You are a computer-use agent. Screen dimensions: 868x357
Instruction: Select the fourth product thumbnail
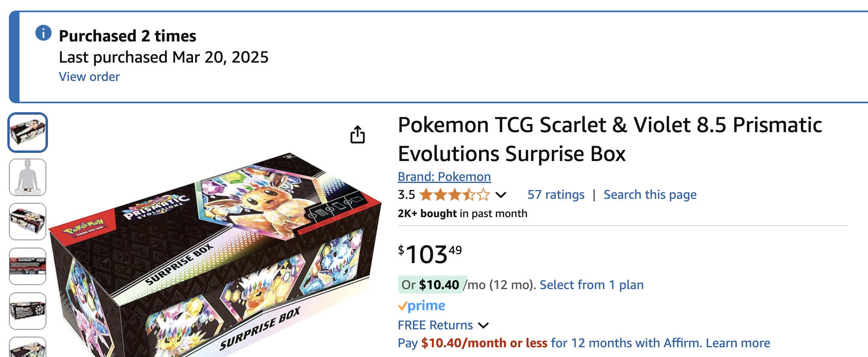pyautogui.click(x=28, y=266)
